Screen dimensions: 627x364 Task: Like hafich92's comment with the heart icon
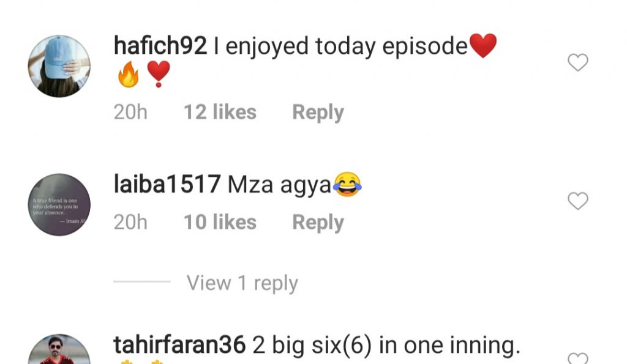point(578,62)
